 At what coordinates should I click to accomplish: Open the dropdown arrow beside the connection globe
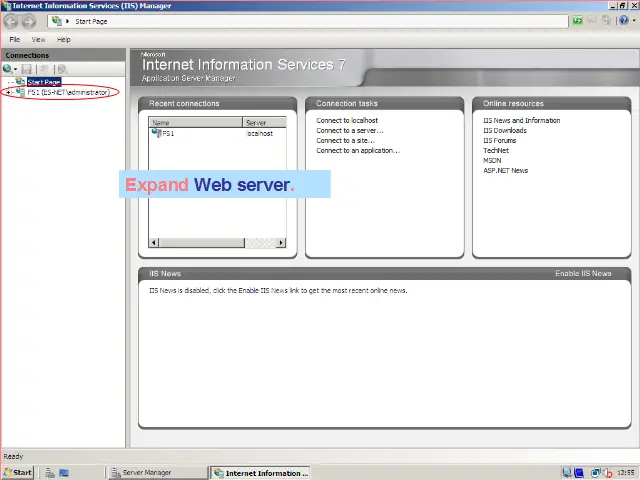tap(16, 69)
